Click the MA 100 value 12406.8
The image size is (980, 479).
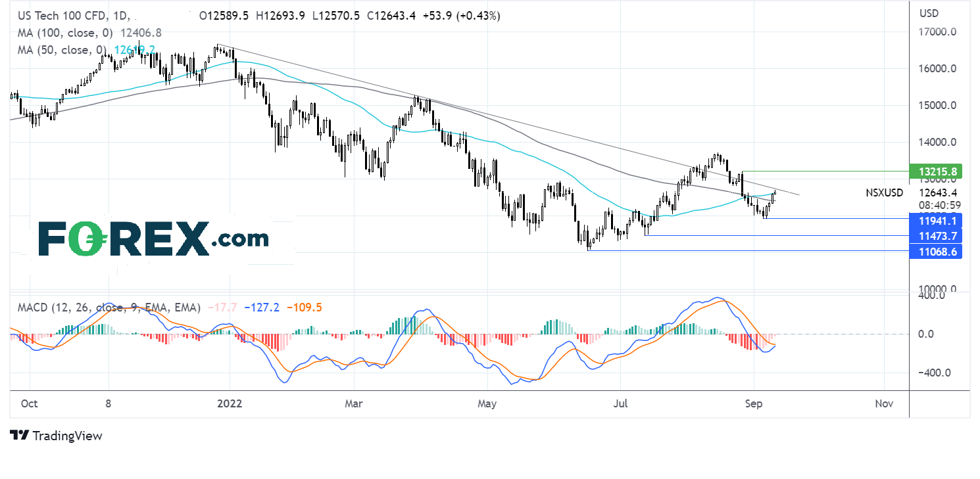(x=139, y=32)
